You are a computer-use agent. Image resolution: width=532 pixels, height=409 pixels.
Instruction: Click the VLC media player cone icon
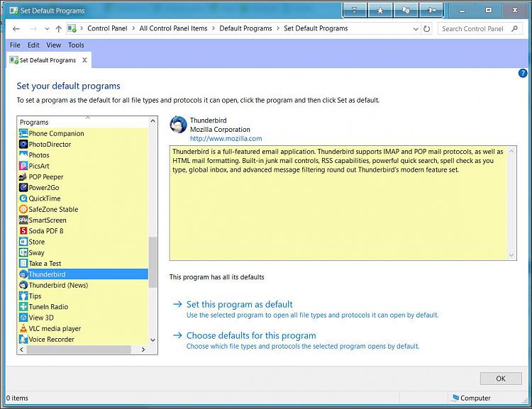(x=23, y=329)
